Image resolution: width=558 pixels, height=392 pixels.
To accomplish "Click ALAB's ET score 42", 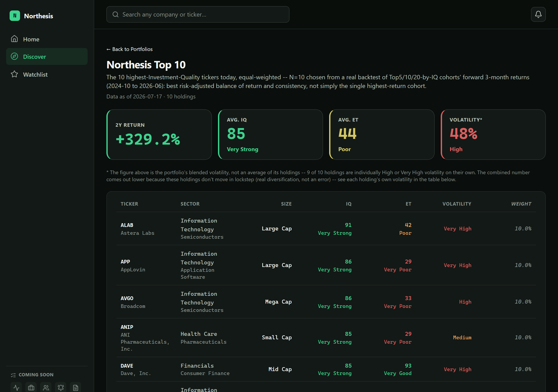I will (x=408, y=225).
